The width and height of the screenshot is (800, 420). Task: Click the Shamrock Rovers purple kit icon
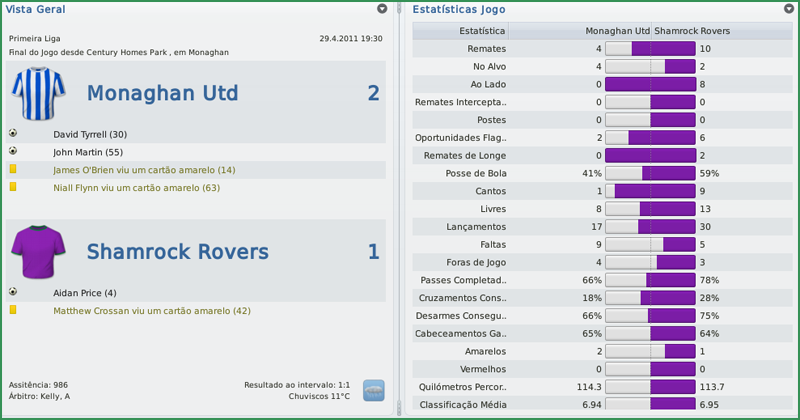pos(38,251)
